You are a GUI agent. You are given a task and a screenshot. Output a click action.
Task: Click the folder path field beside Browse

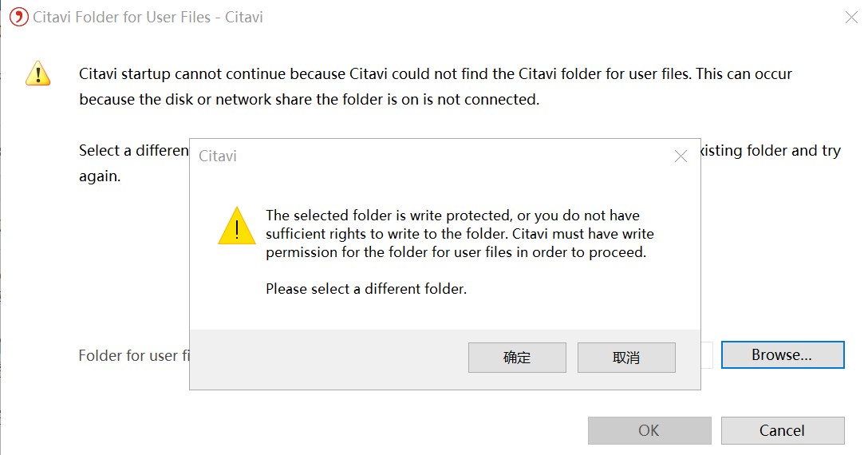point(706,355)
